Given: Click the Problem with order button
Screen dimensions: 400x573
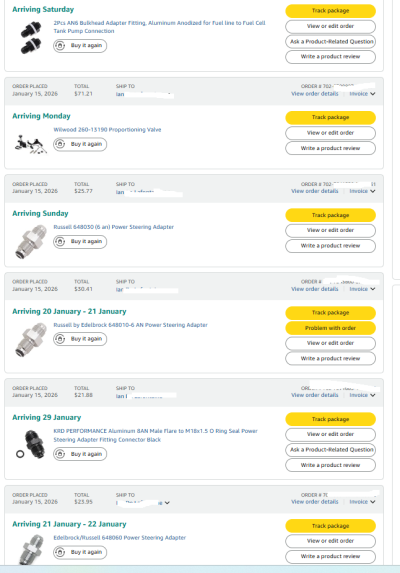Looking at the screenshot, I should 330,328.
